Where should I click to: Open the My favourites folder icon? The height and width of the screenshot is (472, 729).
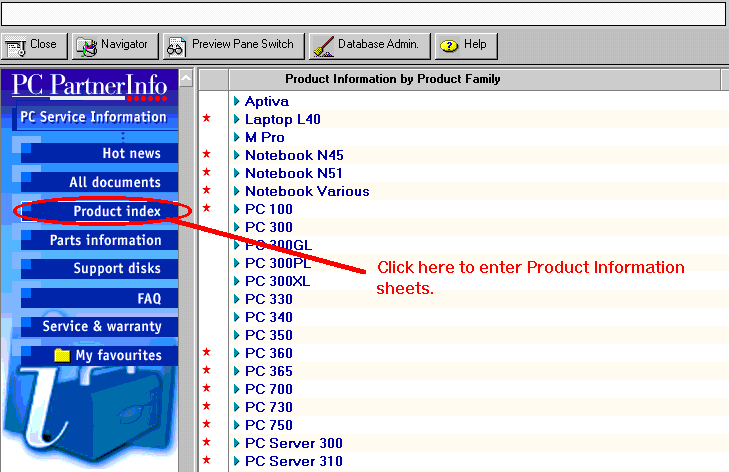62,355
